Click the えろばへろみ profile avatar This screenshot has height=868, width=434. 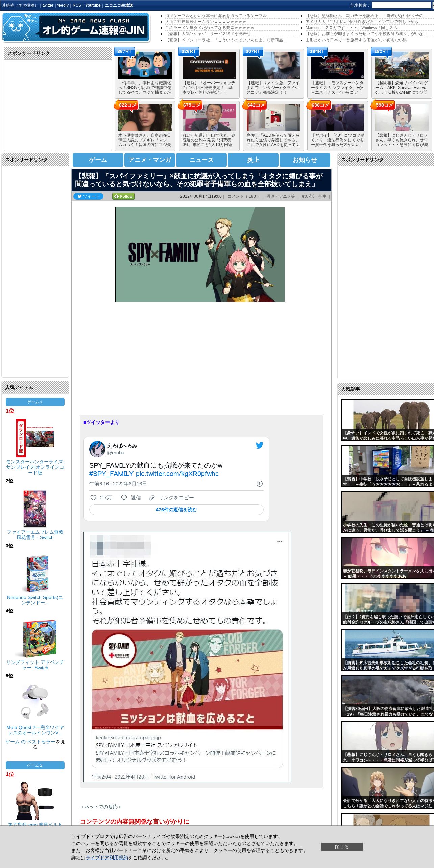pos(97,449)
